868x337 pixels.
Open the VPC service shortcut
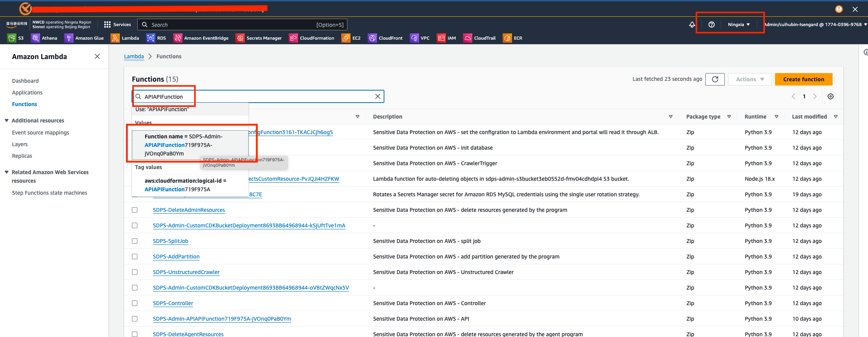pyautogui.click(x=420, y=38)
